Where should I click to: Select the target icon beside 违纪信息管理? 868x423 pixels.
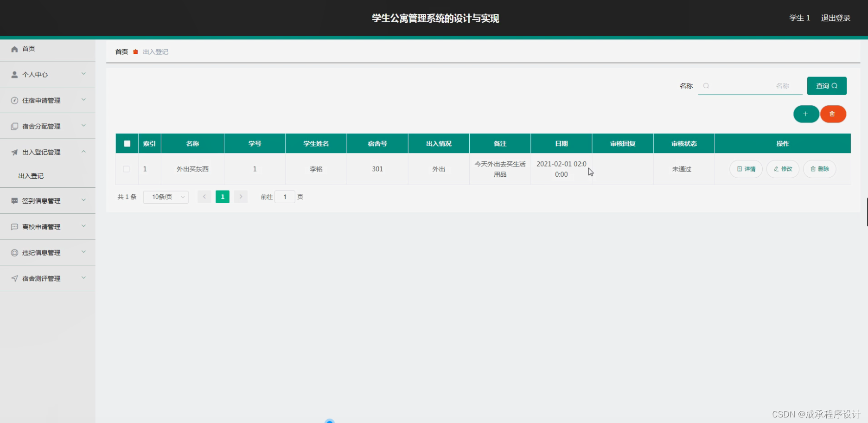(14, 252)
